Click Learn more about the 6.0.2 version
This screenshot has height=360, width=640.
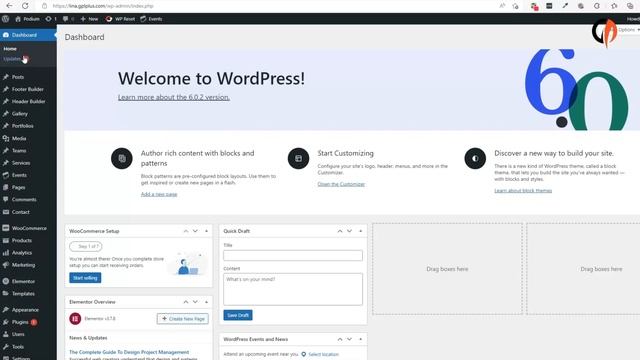point(174,97)
